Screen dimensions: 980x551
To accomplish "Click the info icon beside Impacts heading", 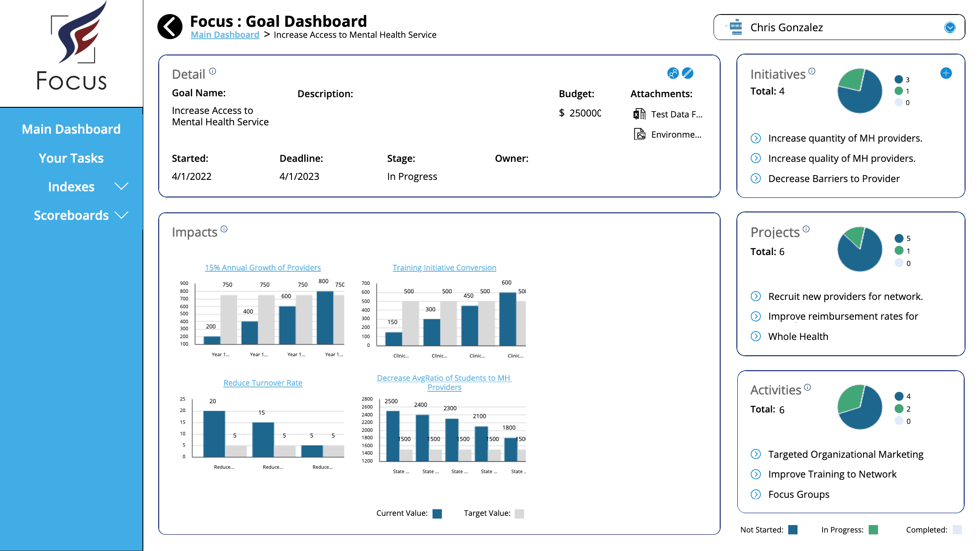I will click(224, 229).
